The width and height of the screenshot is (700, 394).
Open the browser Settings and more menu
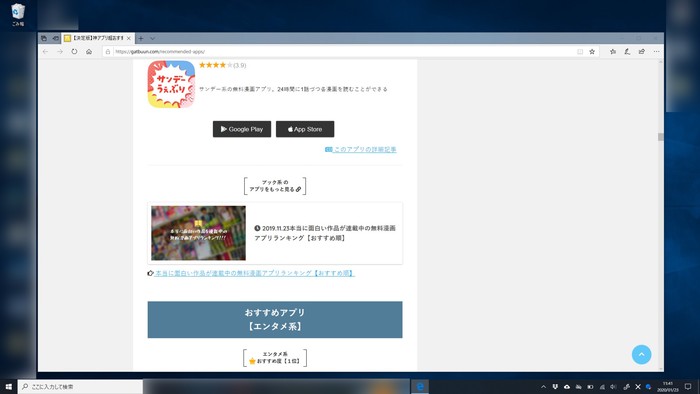[x=656, y=52]
